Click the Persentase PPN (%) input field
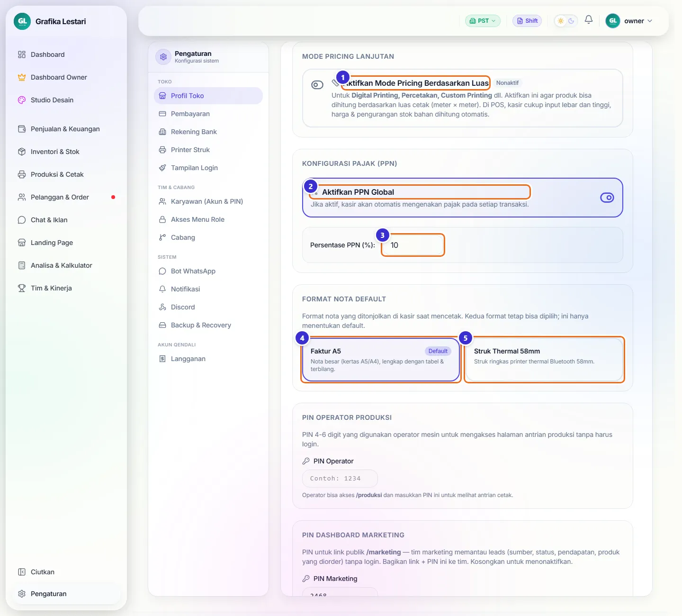The height and width of the screenshot is (616, 682). [413, 245]
